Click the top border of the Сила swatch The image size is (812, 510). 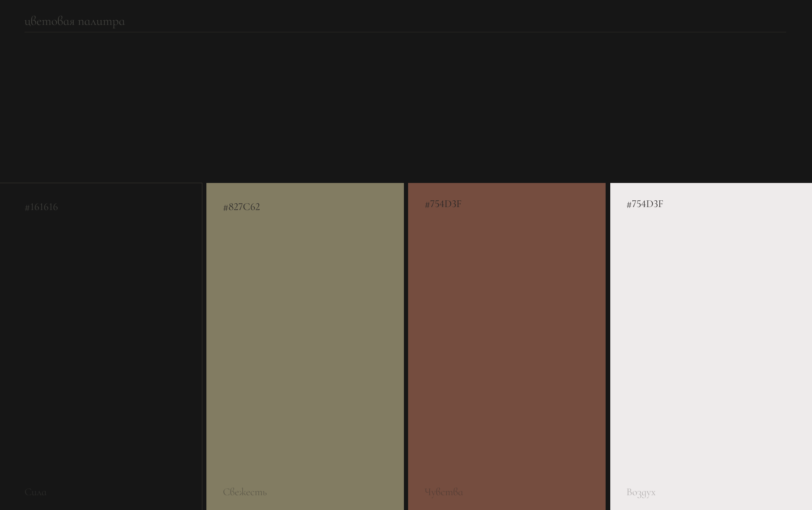pos(101,183)
